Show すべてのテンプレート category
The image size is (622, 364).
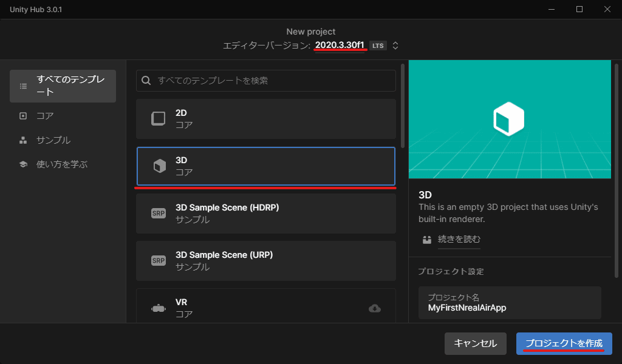click(x=63, y=86)
